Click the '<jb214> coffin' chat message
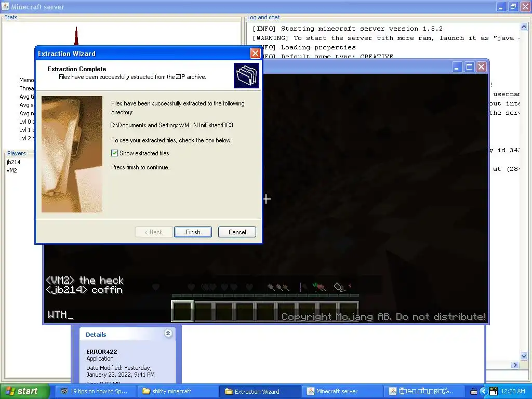This screenshot has height=399, width=532. click(84, 290)
